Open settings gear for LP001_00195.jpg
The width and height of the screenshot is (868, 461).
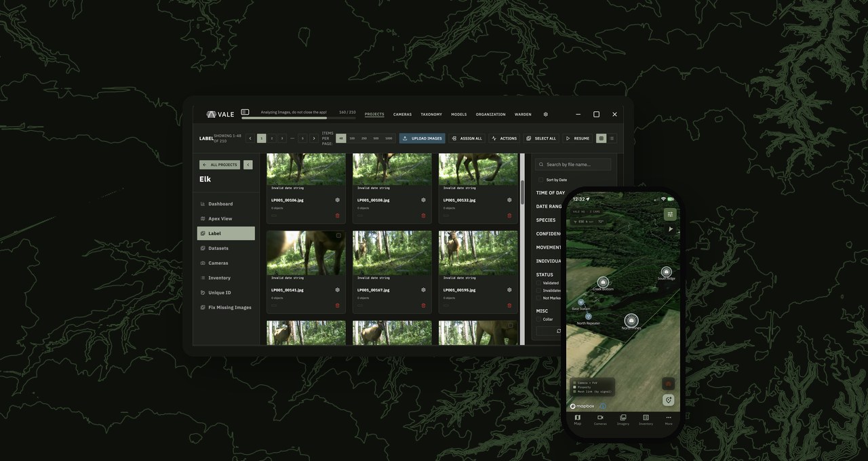pos(510,289)
